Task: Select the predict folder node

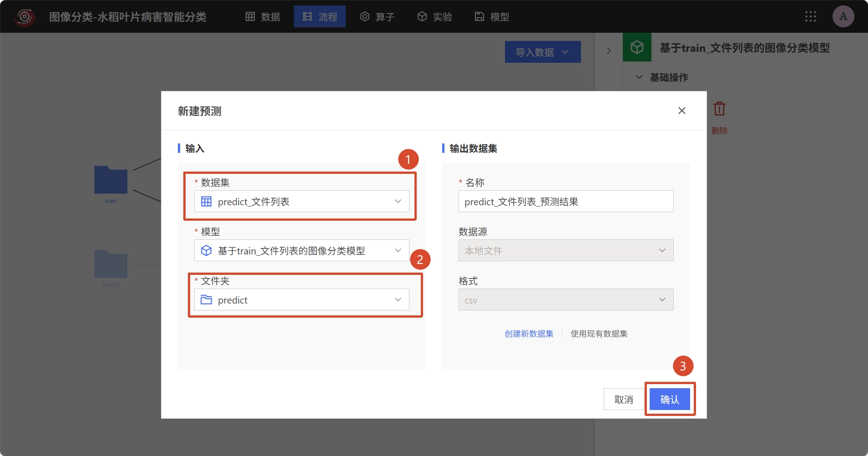Action: (111, 264)
